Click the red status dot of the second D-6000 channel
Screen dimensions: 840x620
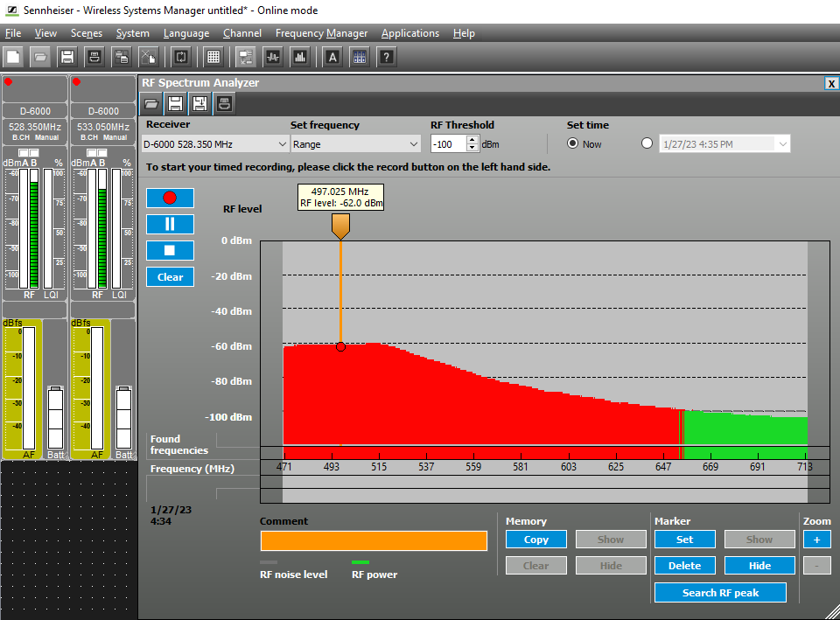pyautogui.click(x=77, y=82)
